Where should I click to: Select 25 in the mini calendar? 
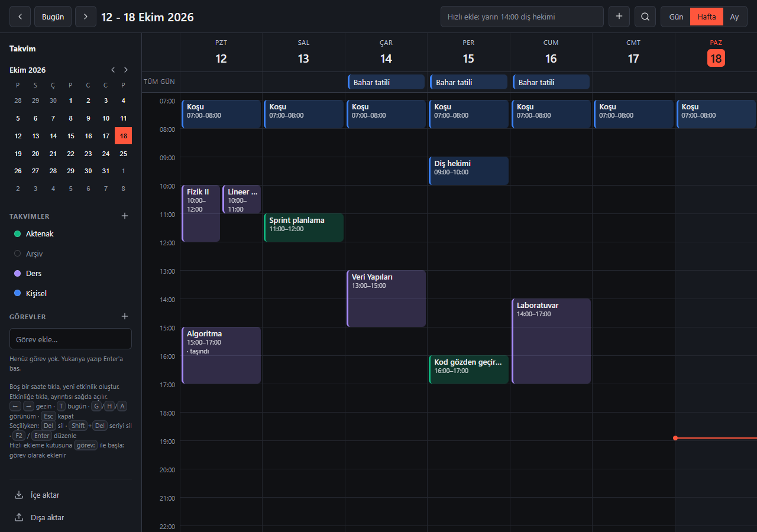pyautogui.click(x=123, y=154)
